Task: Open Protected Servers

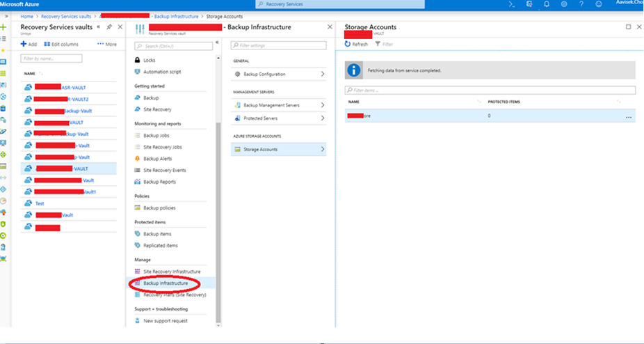Action: pos(278,118)
